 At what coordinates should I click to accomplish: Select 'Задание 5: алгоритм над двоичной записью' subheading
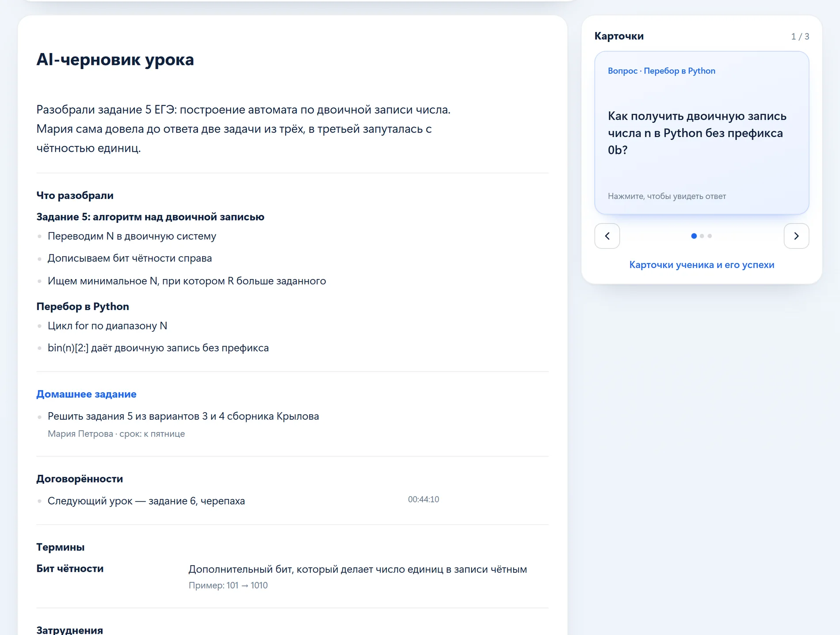150,217
